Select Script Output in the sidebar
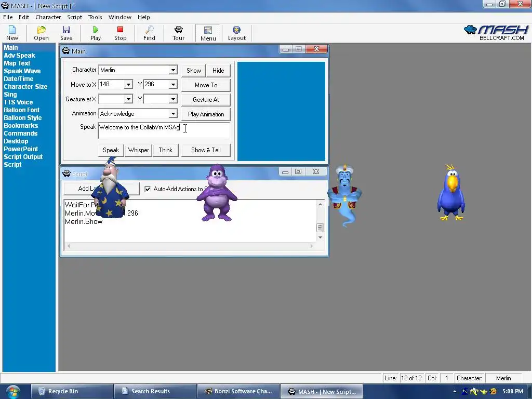 pyautogui.click(x=23, y=157)
